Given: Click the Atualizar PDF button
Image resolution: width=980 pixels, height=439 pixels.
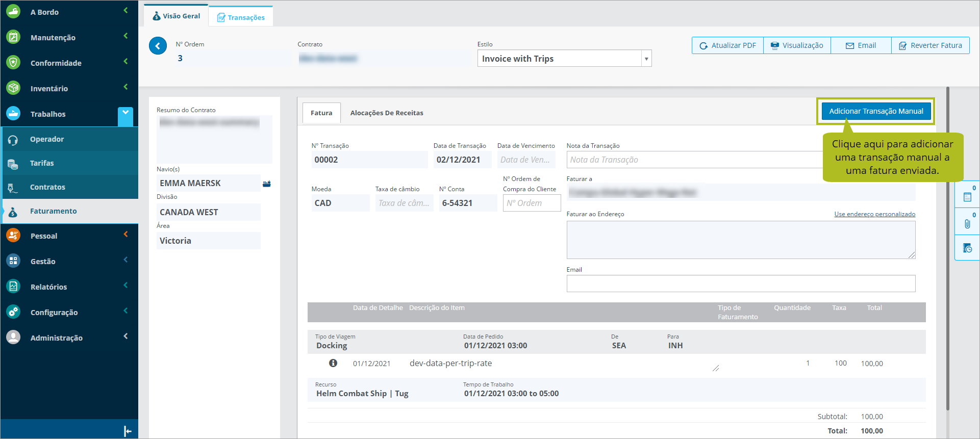Looking at the screenshot, I should point(727,45).
